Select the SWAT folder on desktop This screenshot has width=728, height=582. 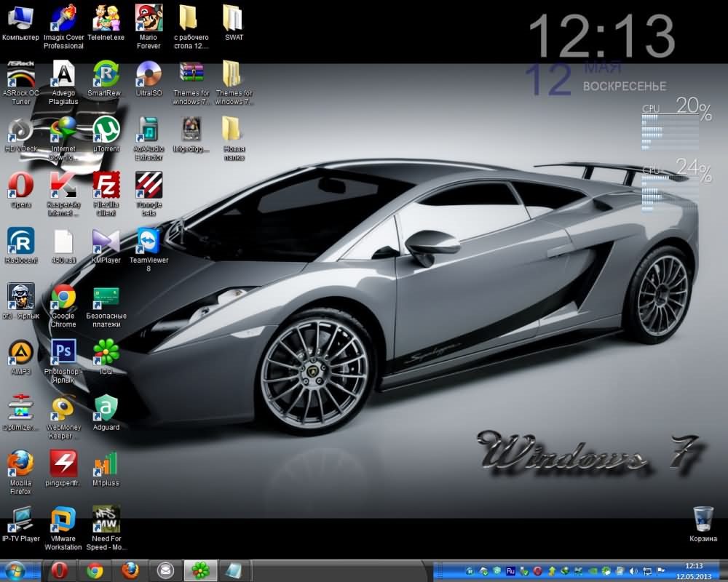(234, 18)
